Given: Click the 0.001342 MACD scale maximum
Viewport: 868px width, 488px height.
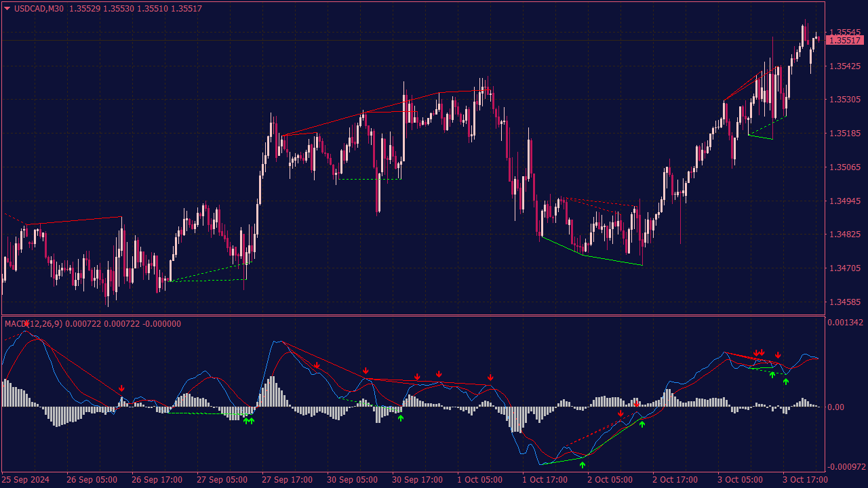Looking at the screenshot, I should pos(844,323).
